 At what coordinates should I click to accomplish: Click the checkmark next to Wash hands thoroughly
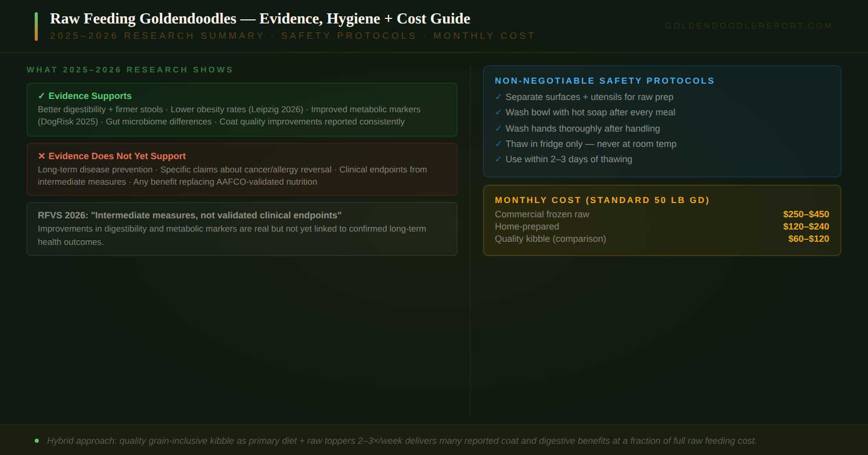(x=498, y=129)
